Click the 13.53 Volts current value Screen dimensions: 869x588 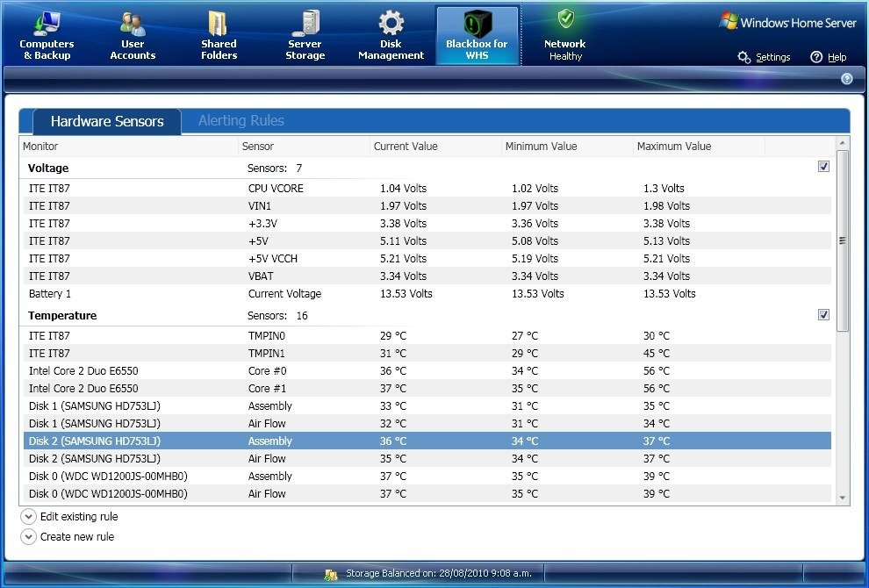click(406, 294)
